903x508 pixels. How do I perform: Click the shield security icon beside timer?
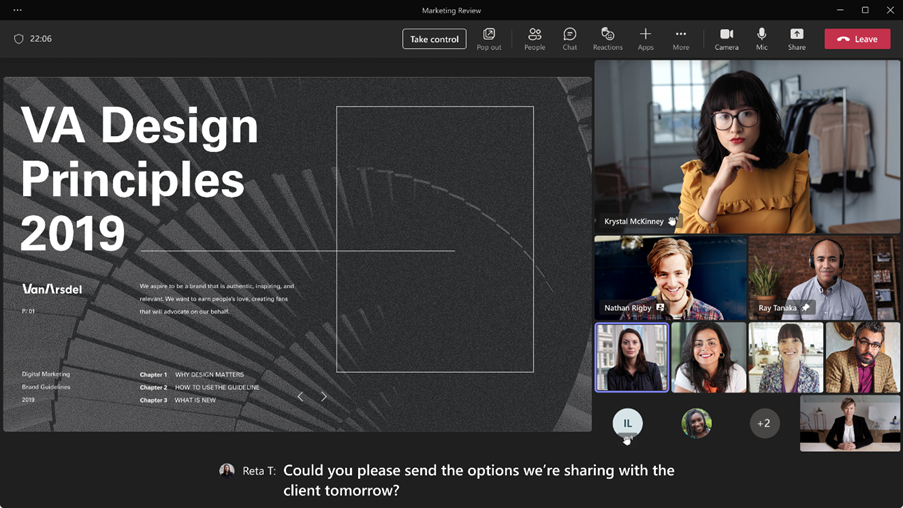tap(18, 39)
